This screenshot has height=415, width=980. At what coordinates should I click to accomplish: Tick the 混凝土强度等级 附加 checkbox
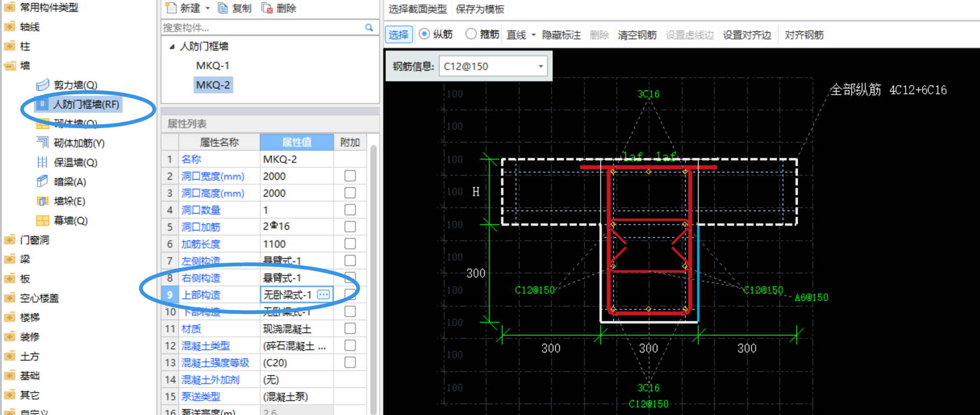point(350,362)
